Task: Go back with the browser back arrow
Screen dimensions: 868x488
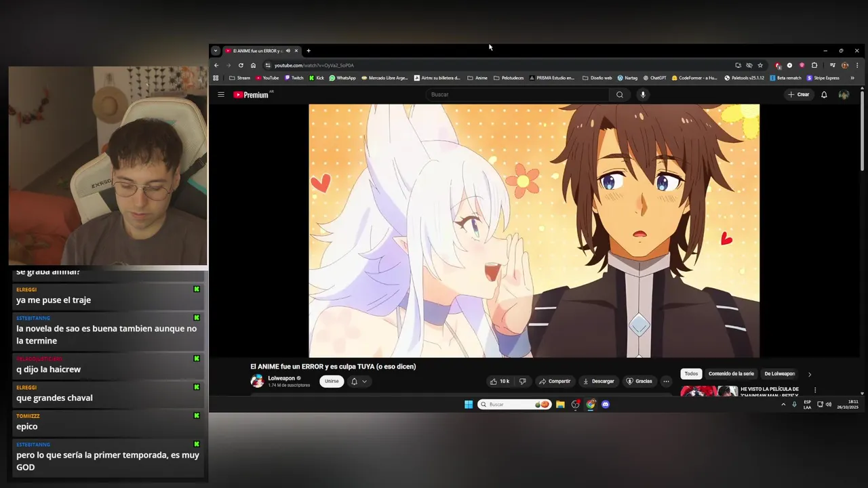Action: [216, 65]
